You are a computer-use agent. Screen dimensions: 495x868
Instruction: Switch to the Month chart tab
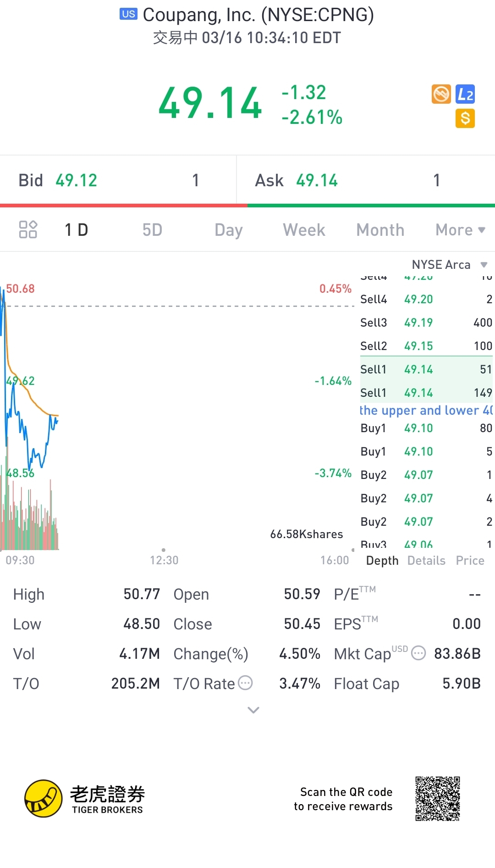[380, 230]
